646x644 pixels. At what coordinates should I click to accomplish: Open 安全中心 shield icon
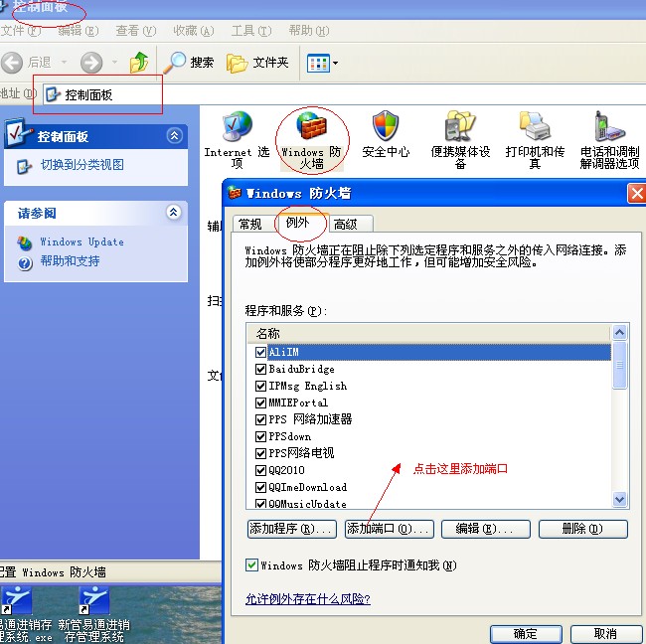point(386,135)
